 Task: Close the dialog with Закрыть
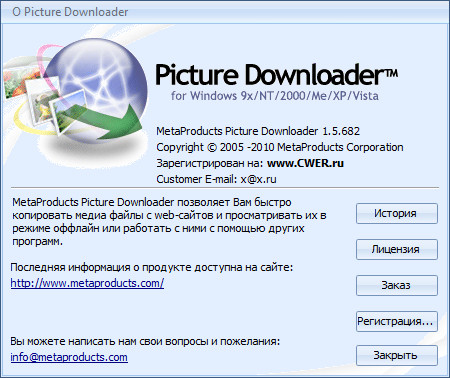coord(397,356)
